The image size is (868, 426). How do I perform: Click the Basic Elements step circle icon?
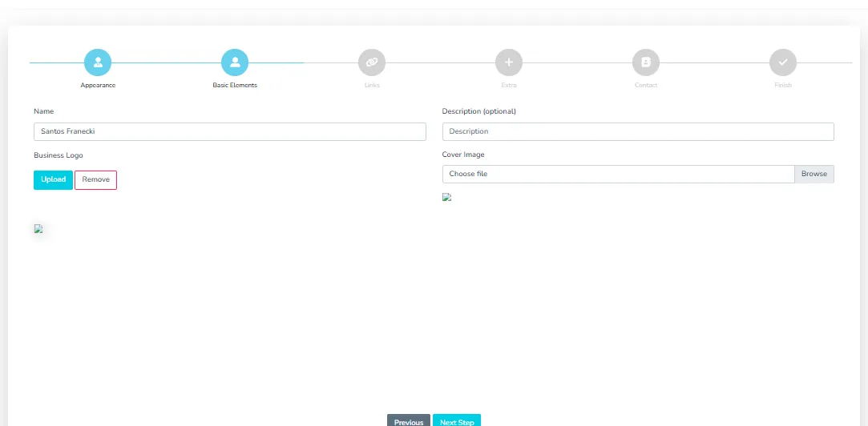[x=235, y=62]
